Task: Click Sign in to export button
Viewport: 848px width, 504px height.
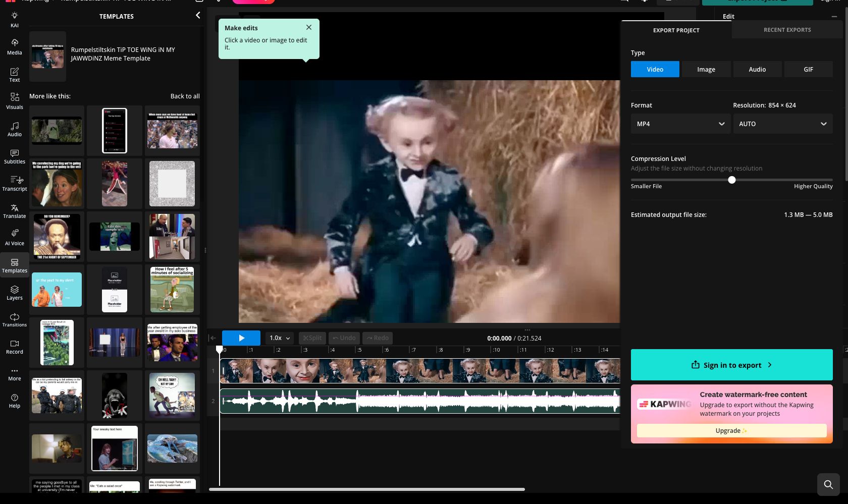Action: tap(731, 365)
